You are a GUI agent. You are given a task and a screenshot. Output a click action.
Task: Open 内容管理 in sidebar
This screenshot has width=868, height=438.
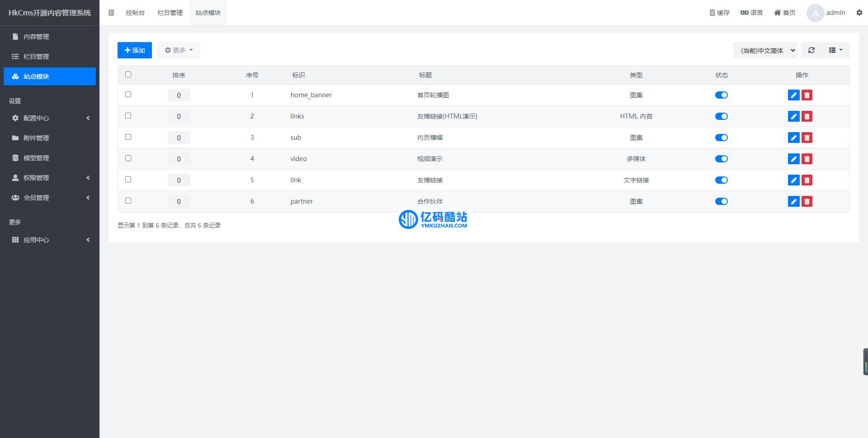click(50, 37)
